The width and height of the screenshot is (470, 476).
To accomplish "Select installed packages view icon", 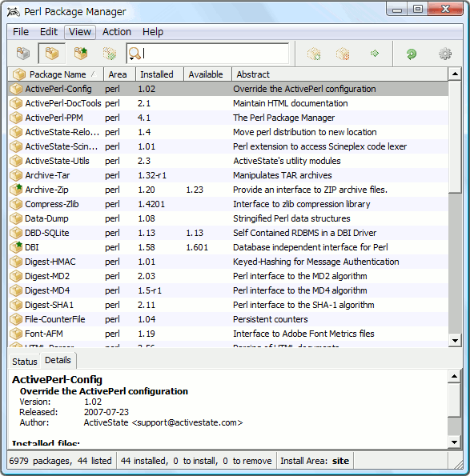I will click(52, 54).
